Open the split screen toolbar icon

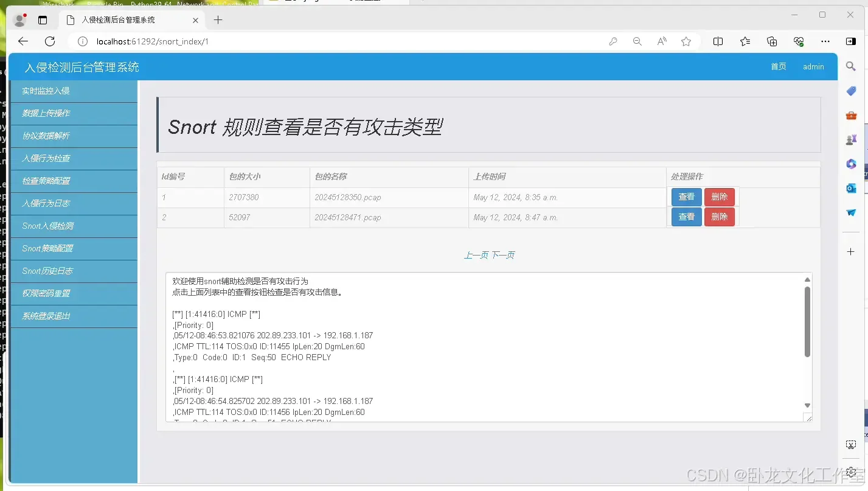718,41
